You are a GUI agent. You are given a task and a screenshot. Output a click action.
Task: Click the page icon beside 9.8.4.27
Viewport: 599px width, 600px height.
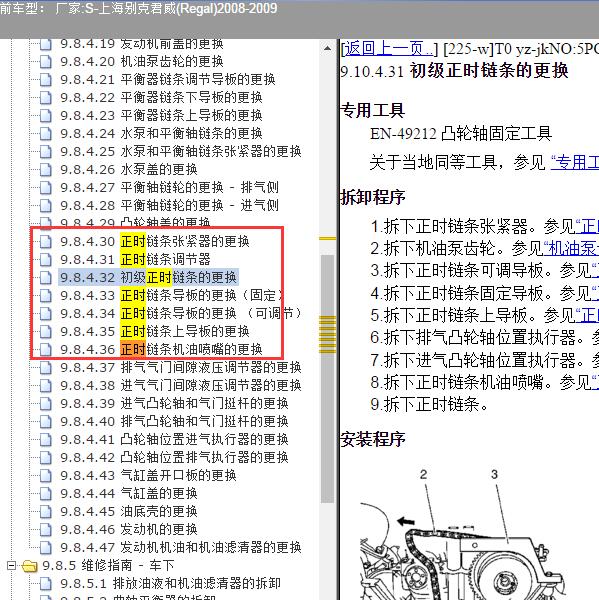point(46,188)
